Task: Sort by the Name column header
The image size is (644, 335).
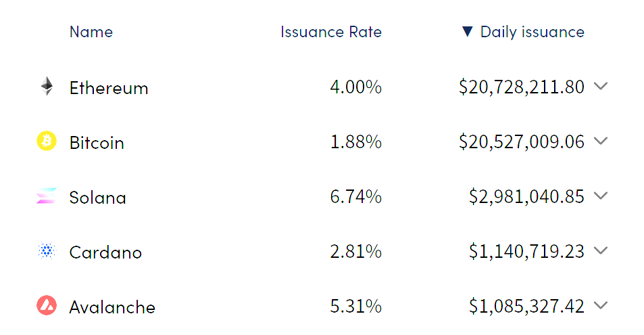Action: pyautogui.click(x=91, y=32)
